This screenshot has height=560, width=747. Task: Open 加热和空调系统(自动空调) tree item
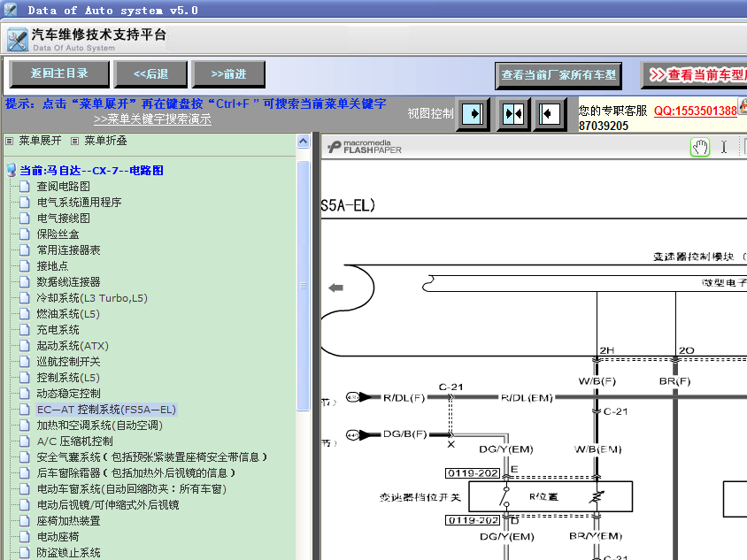pos(100,426)
